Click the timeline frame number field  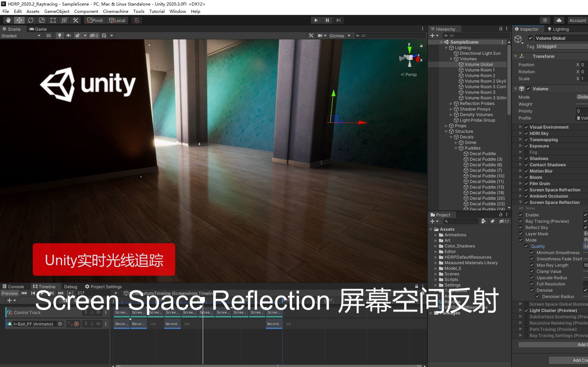pos(93,293)
